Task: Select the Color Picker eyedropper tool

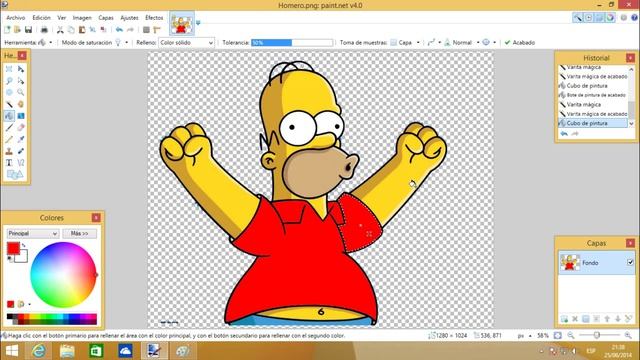Action: 21,139
